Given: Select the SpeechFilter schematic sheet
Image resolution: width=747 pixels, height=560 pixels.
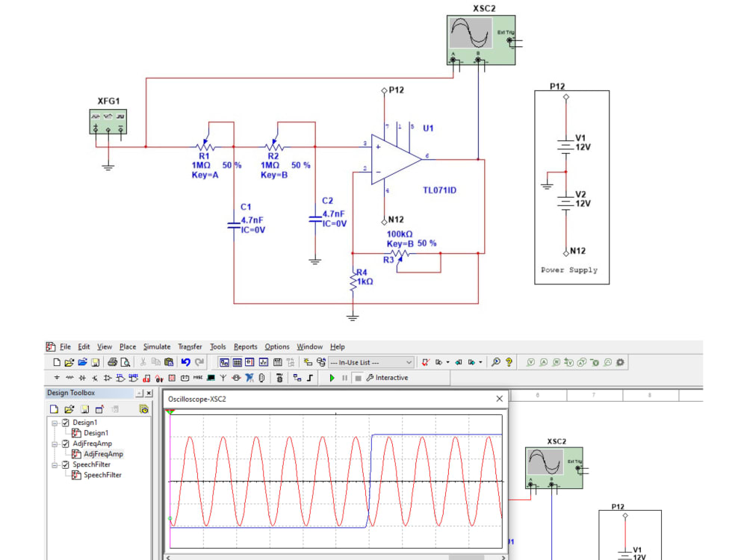Looking at the screenshot, I should point(102,475).
